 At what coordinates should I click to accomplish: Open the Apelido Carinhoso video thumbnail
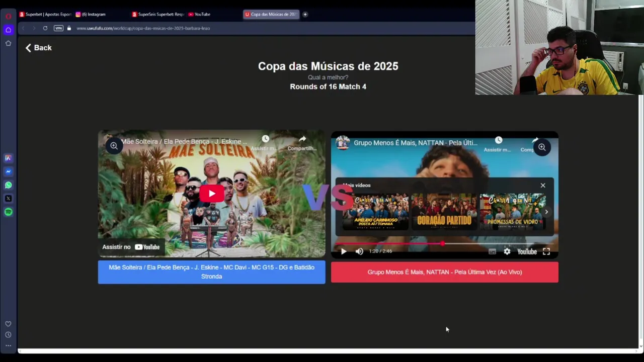(375, 212)
